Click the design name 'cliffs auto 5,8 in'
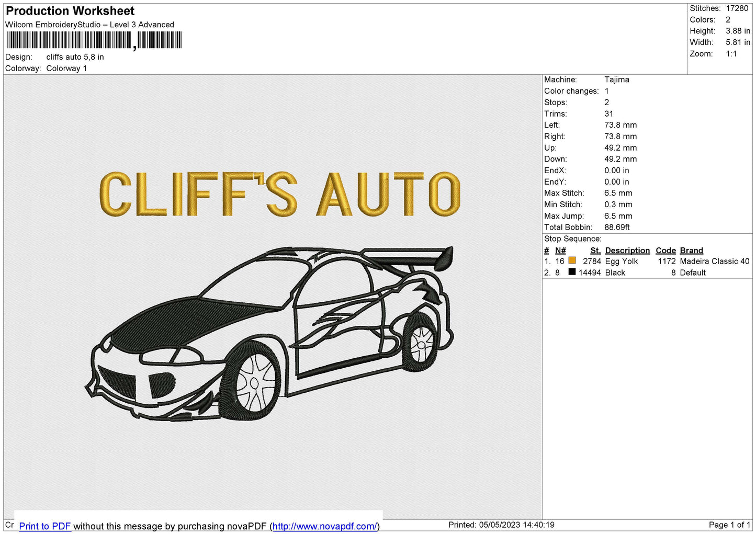This screenshot has height=534, width=756. pyautogui.click(x=75, y=57)
